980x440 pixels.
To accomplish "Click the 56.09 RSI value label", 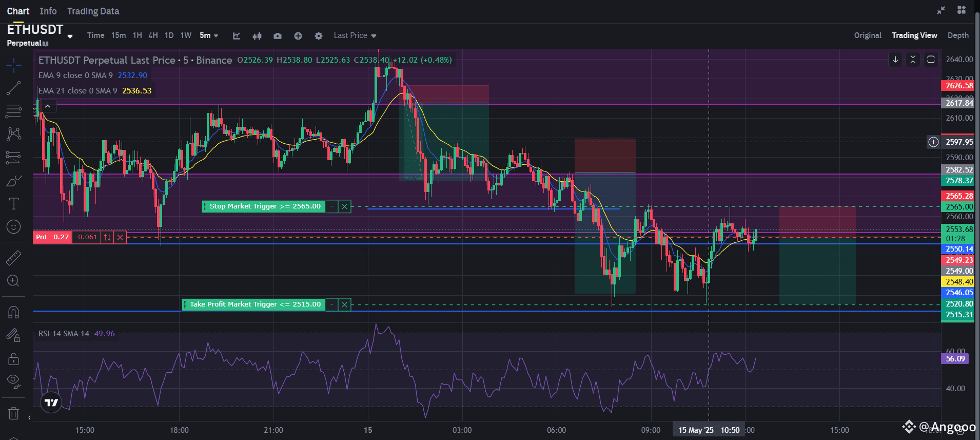I will click(955, 359).
